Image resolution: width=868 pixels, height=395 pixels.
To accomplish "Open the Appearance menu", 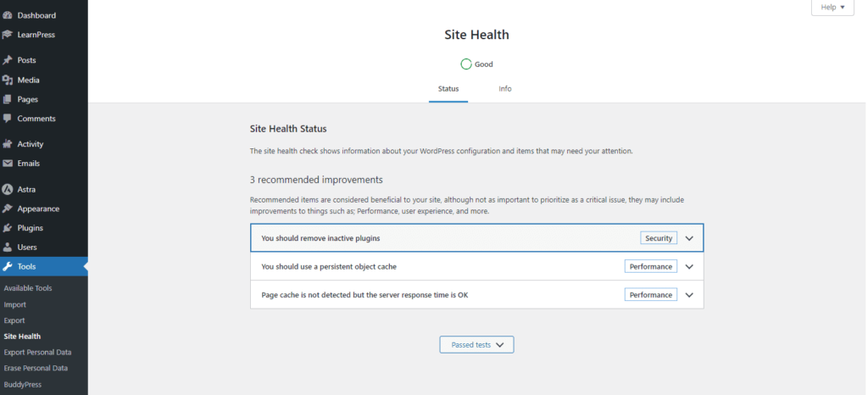I will (38, 209).
